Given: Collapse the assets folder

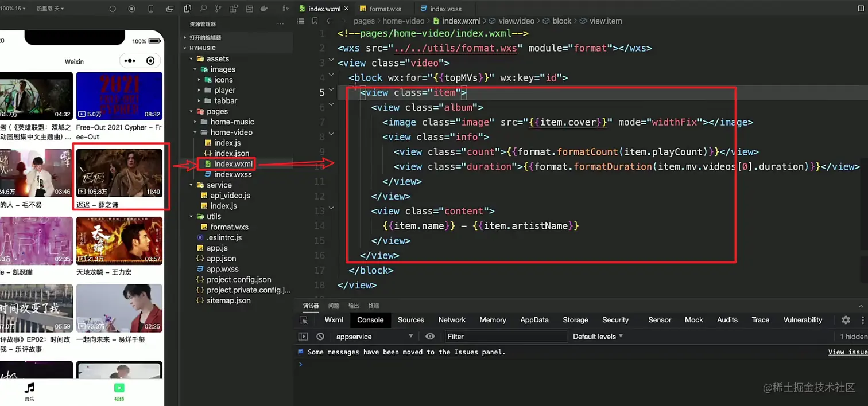Looking at the screenshot, I should click(x=213, y=58).
